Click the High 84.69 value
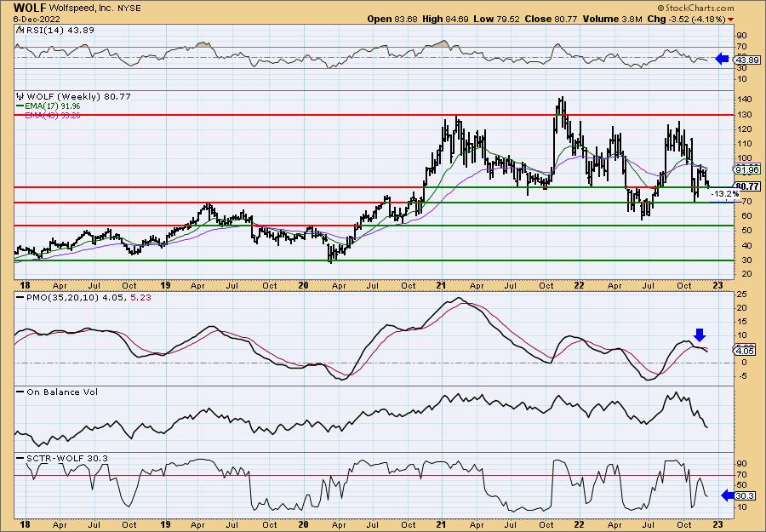 (445, 19)
